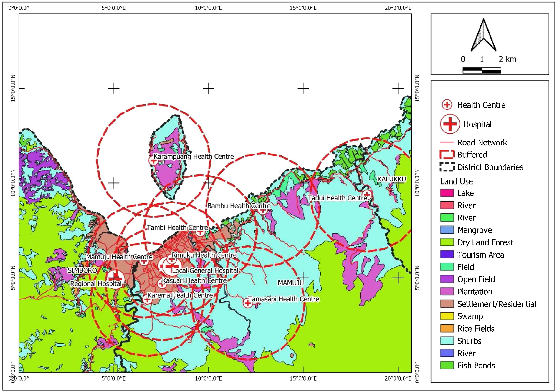Click the Plantation legend color swatch
Image resolution: width=557 pixels, height=392 pixels.
pos(447,291)
